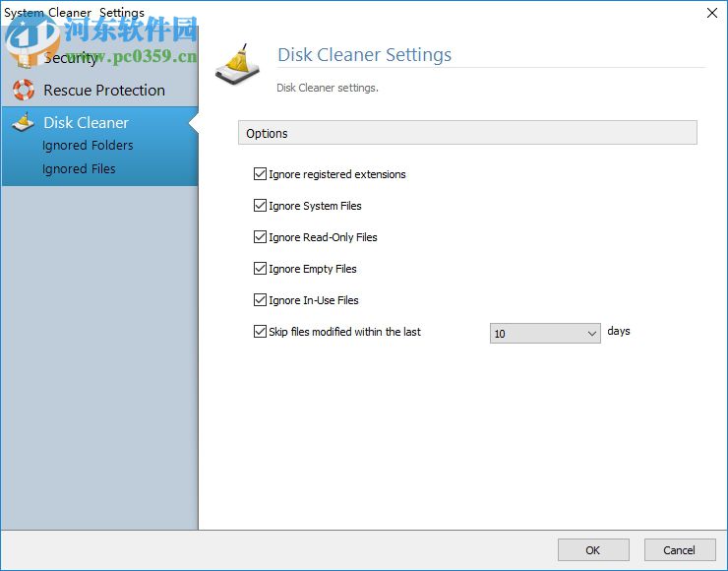Screen dimensions: 728x571
Task: Click the Options section header
Action: (467, 133)
